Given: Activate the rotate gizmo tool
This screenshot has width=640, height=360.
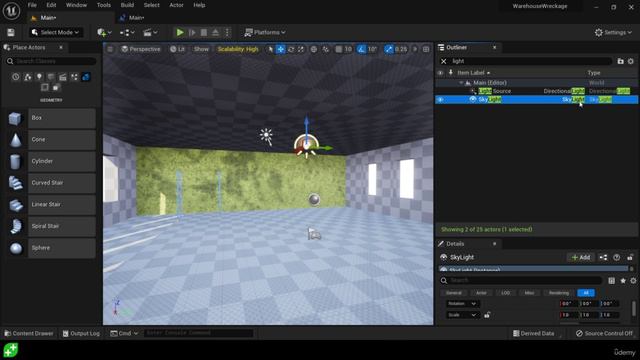Looking at the screenshot, I should pos(291,49).
